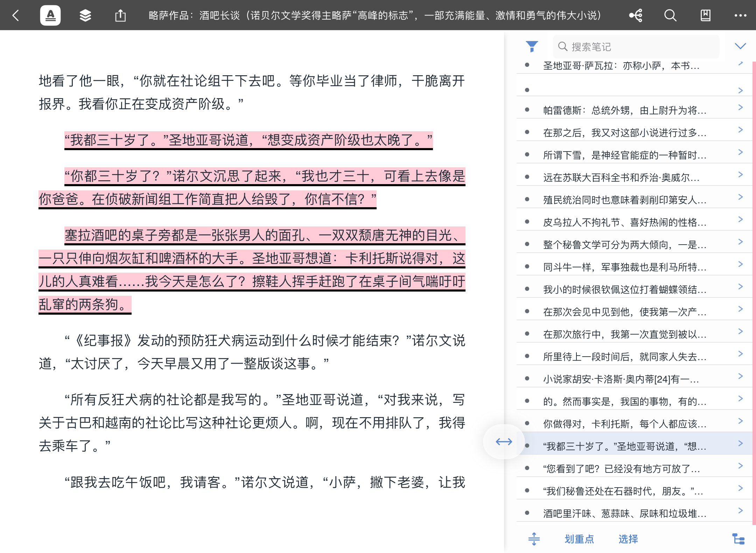Screen dimensions: 756x553
Task: Go back with the left arrow
Action: pos(15,15)
